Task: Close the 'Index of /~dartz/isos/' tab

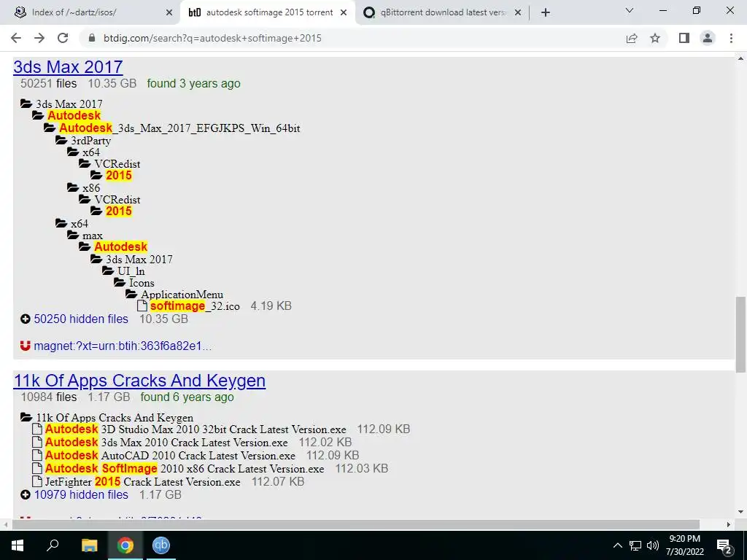Action: click(x=169, y=13)
